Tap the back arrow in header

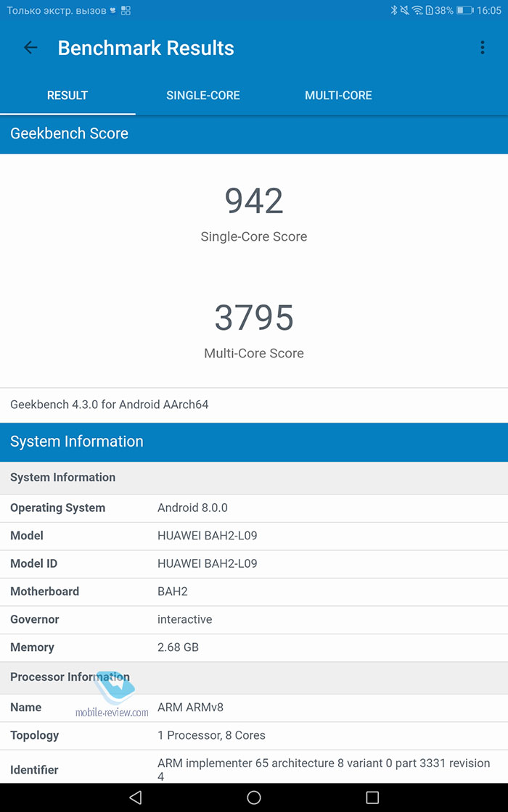pyautogui.click(x=30, y=48)
